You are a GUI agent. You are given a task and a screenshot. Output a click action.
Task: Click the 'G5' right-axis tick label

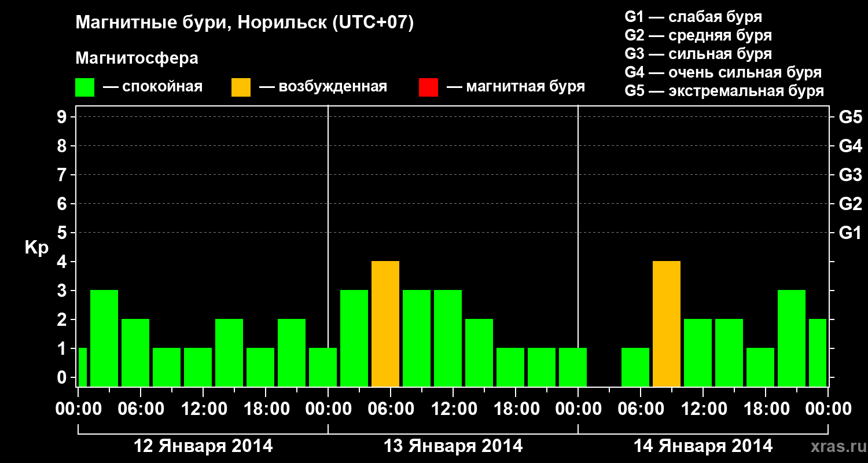point(850,117)
